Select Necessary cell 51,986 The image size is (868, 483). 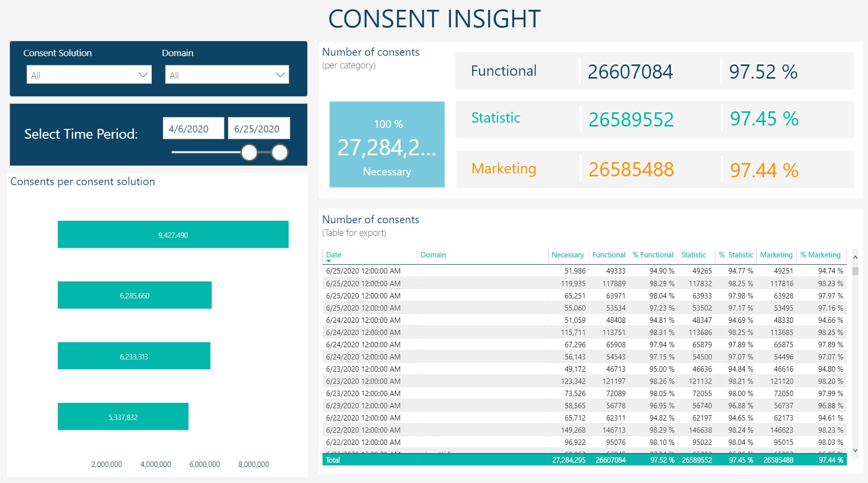coord(575,271)
